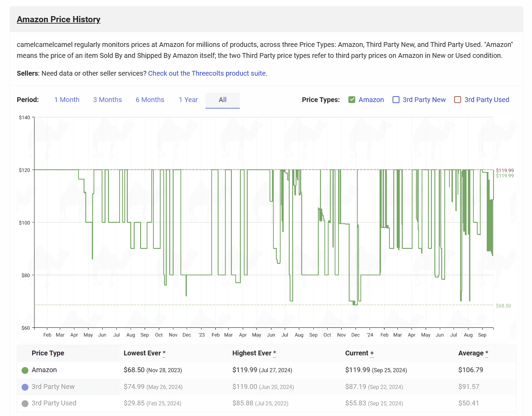Click the Highest Ever column header

pos(252,353)
